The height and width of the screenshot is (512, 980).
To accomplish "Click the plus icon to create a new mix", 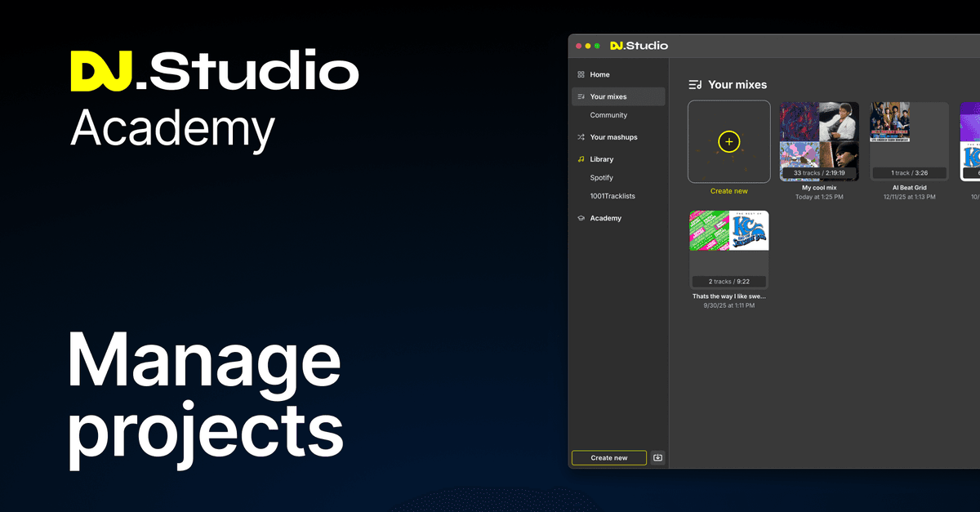I will [728, 141].
